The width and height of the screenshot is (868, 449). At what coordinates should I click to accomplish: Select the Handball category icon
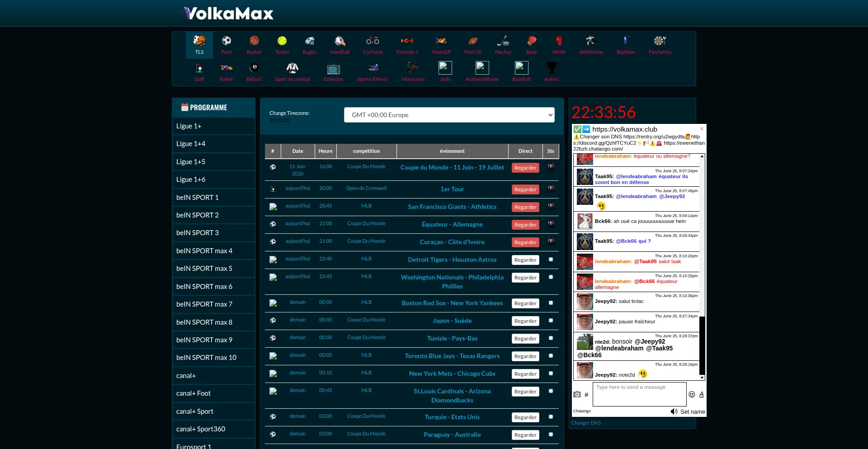point(340,41)
